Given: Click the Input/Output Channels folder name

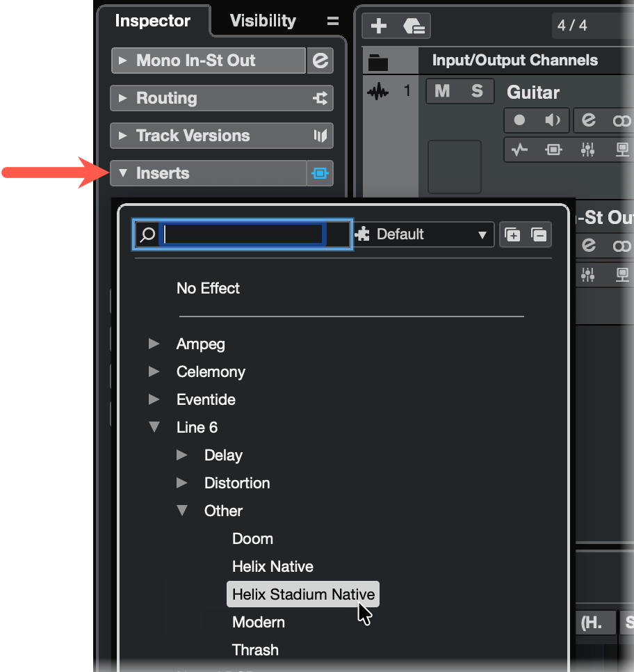Looking at the screenshot, I should click(514, 61).
